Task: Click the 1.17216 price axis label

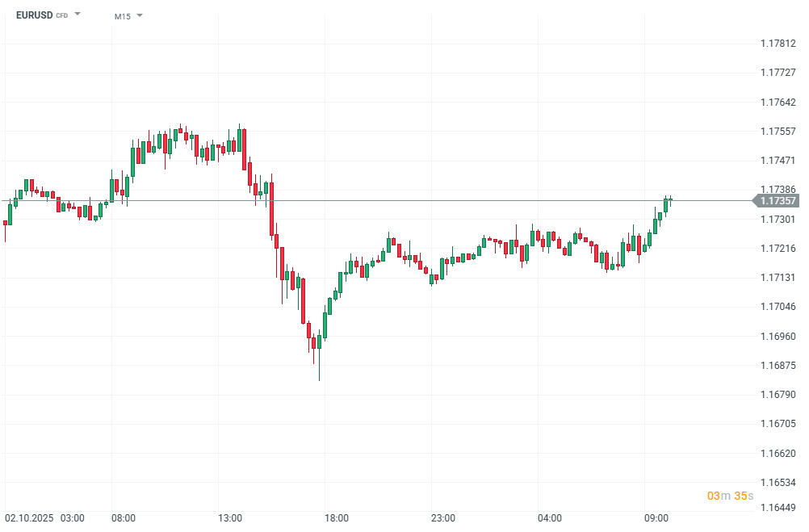Action: [x=778, y=249]
